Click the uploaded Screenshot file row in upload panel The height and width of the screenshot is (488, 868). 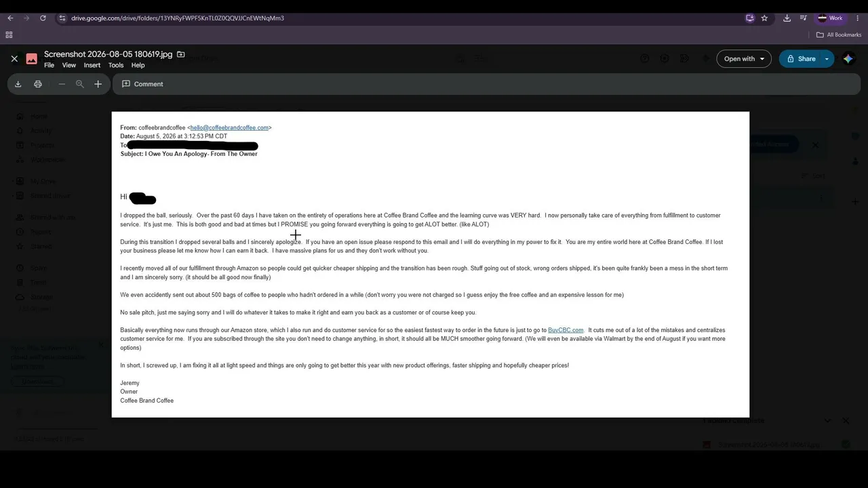(775, 445)
